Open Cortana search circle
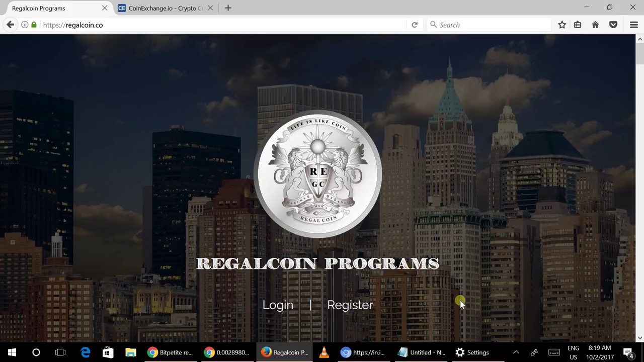Image resolution: width=644 pixels, height=362 pixels. click(x=36, y=352)
